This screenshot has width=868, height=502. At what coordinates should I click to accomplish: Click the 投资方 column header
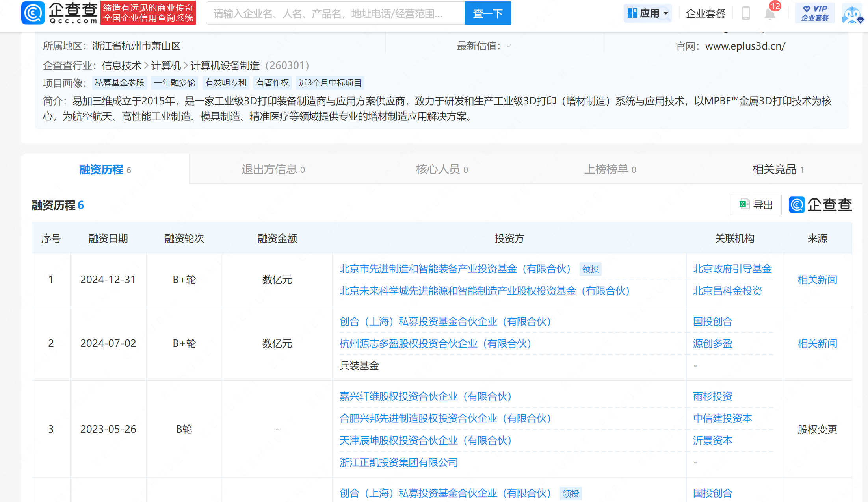point(509,239)
